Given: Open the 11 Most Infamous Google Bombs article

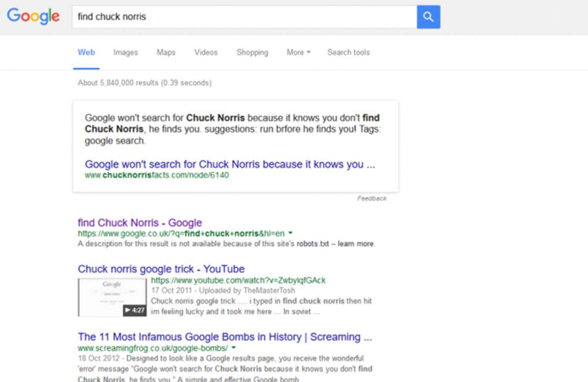Looking at the screenshot, I should 225,337.
